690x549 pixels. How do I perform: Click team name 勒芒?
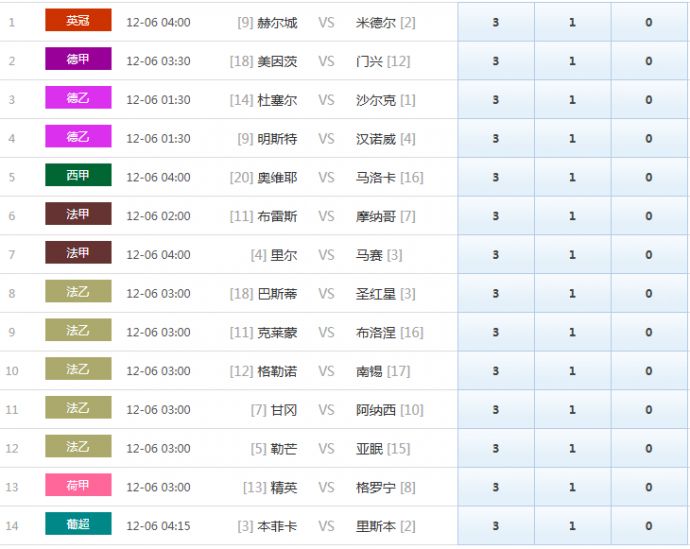click(284, 449)
